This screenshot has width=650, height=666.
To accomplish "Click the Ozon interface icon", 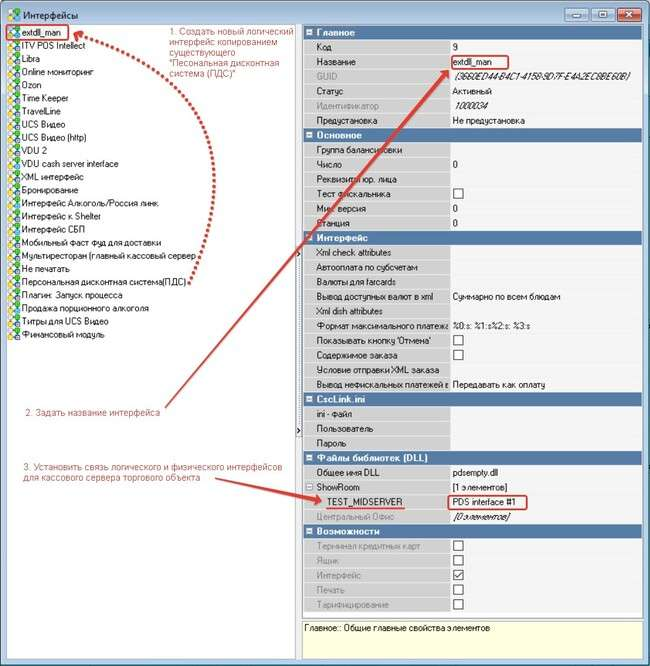I will point(13,85).
